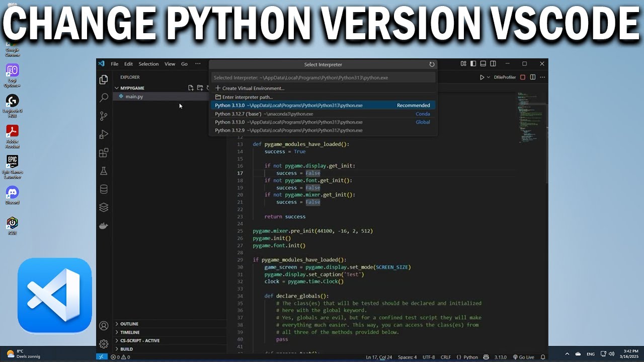Open the Extensions view
This screenshot has width=644, height=362.
click(104, 153)
